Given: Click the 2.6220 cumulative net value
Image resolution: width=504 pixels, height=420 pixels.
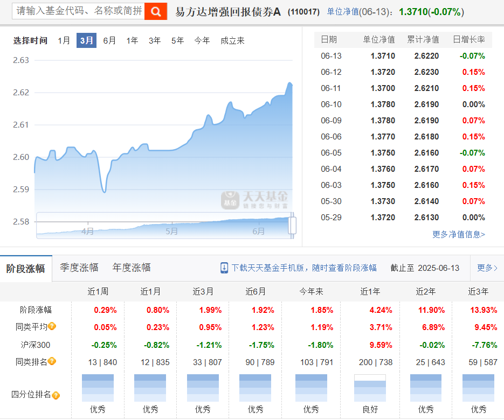Looking at the screenshot, I should [x=426, y=56].
